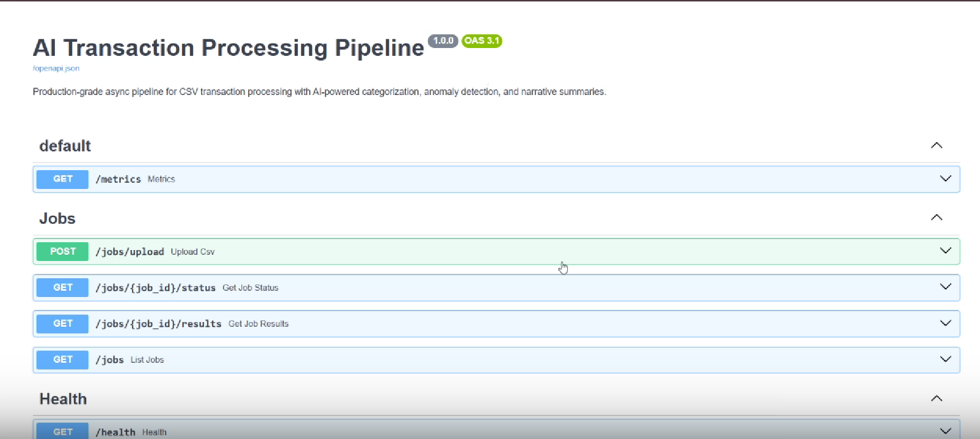
Task: Click the OAS 3.1 badge
Action: click(482, 41)
